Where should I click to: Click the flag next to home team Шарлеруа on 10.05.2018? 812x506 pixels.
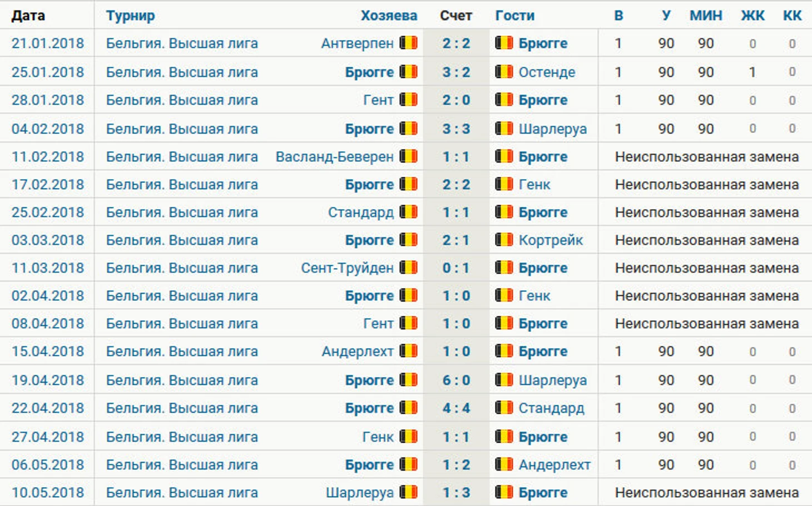pyautogui.click(x=409, y=492)
